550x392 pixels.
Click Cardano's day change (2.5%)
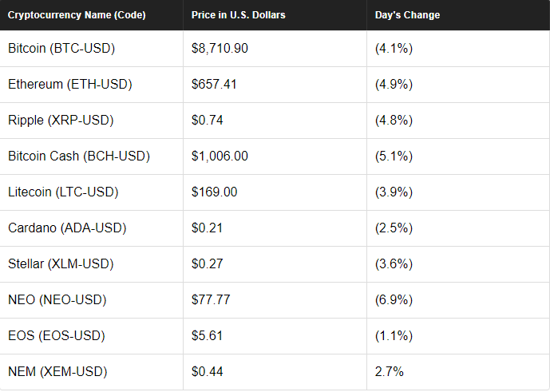(x=394, y=228)
